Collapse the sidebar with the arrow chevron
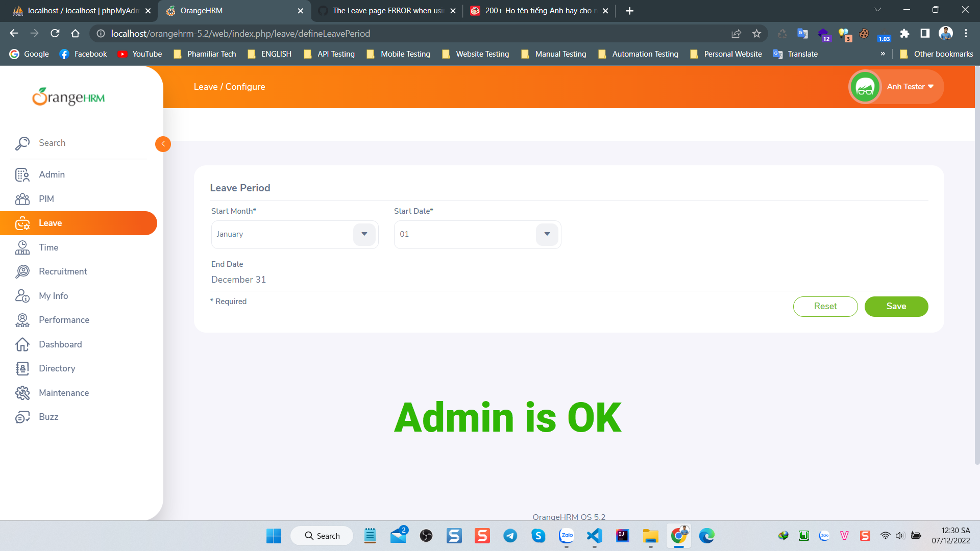The width and height of the screenshot is (980, 551). 163,144
